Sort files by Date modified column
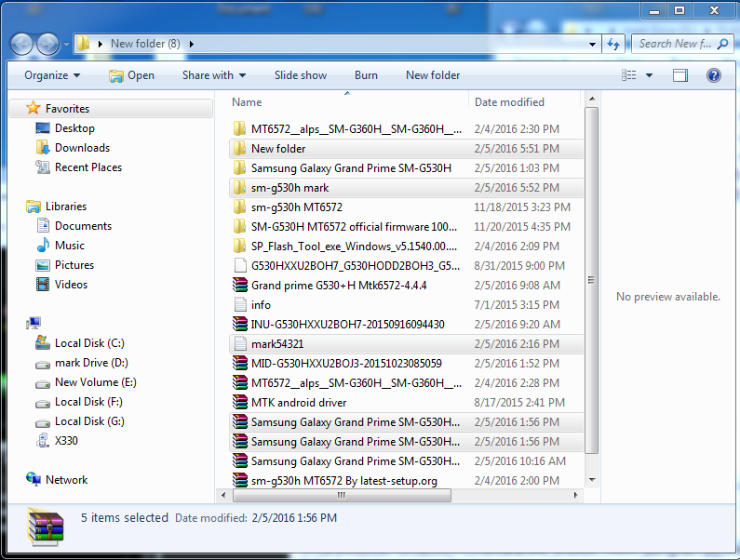 point(509,102)
